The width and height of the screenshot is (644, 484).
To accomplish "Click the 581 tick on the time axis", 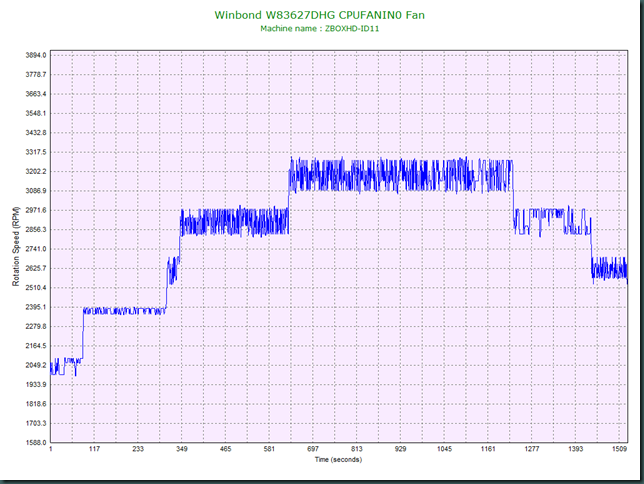I will 269,449.
